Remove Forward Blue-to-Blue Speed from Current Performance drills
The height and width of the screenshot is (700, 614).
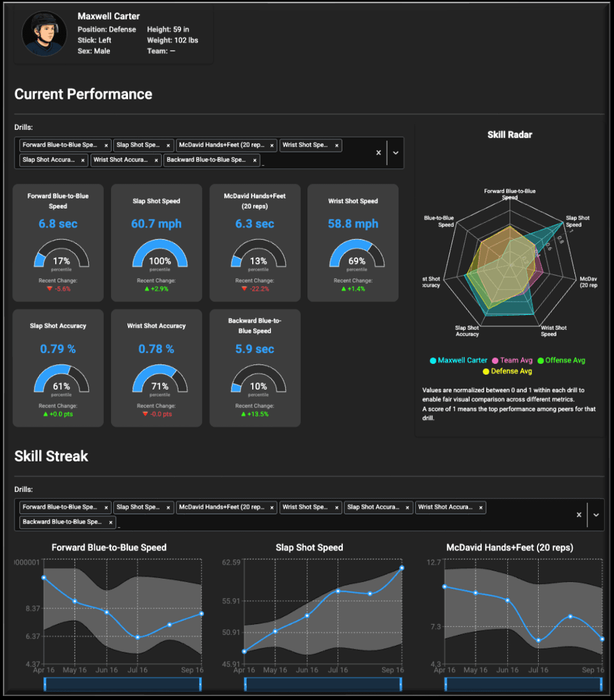click(x=106, y=145)
